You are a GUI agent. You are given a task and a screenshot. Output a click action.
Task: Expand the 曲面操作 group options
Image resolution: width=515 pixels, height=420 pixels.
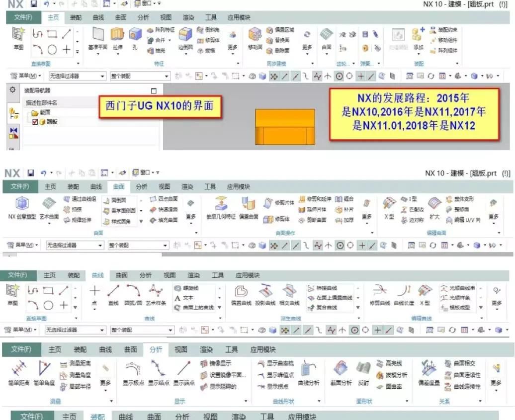(x=372, y=233)
